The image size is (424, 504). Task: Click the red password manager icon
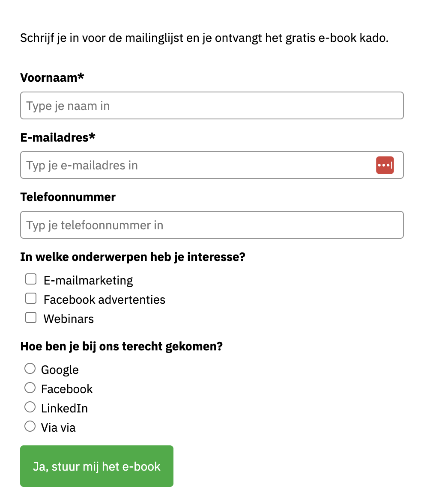click(385, 165)
